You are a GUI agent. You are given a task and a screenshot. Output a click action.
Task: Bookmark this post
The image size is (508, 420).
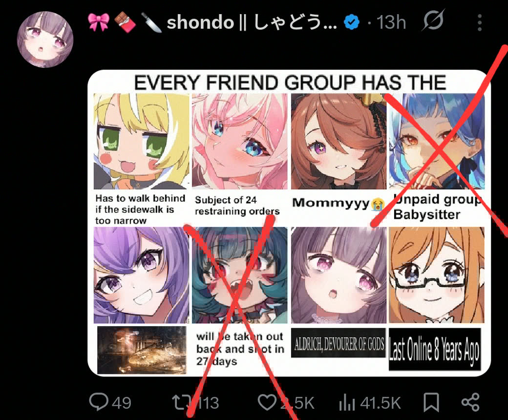(431, 402)
